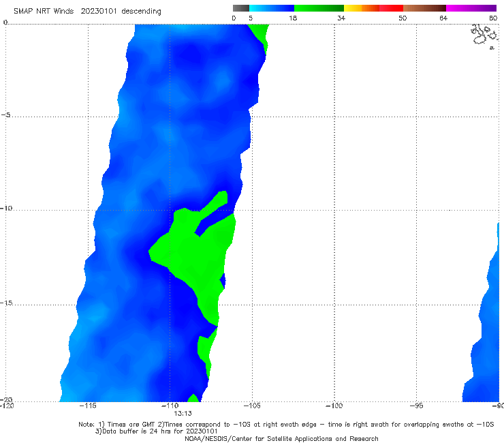The height and width of the screenshot is (443, 504).
Task: Click the Galapagos islands outline on the map
Action: (x=484, y=36)
